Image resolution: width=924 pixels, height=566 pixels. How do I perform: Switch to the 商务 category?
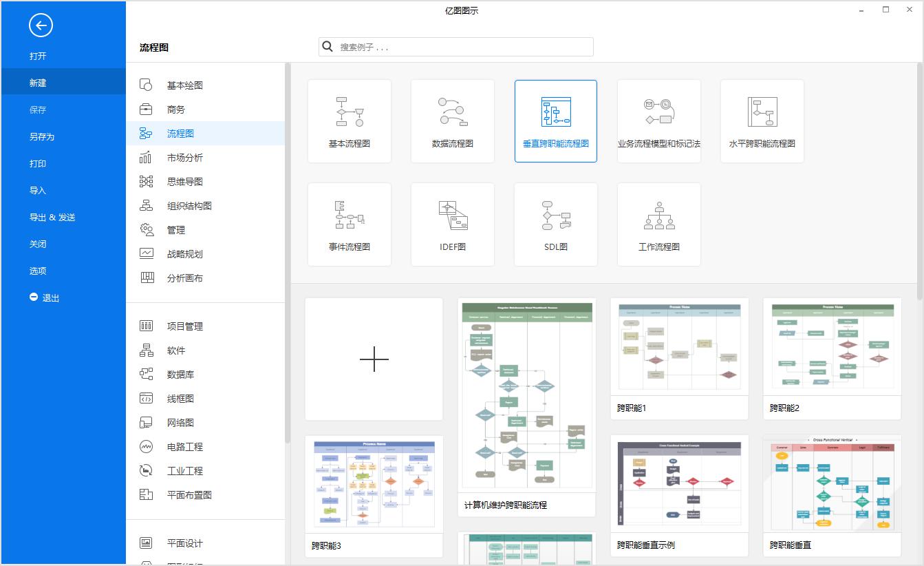pos(175,109)
